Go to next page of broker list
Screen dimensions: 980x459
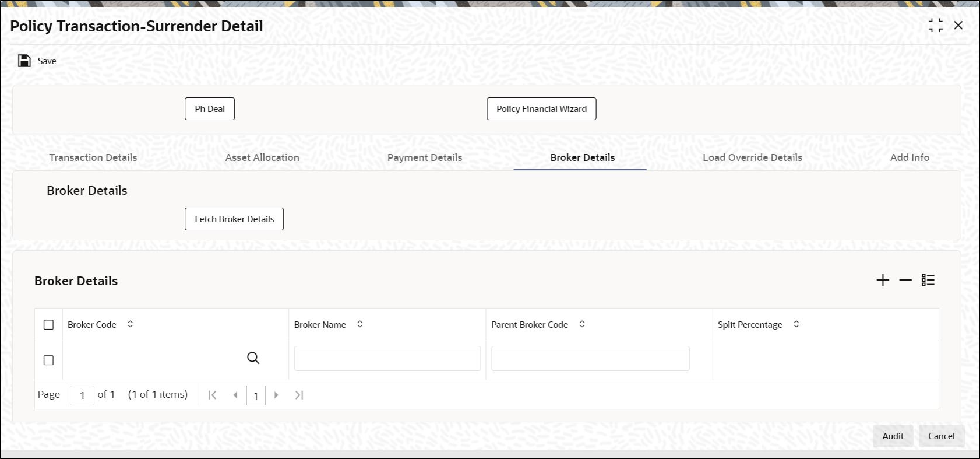pos(276,395)
